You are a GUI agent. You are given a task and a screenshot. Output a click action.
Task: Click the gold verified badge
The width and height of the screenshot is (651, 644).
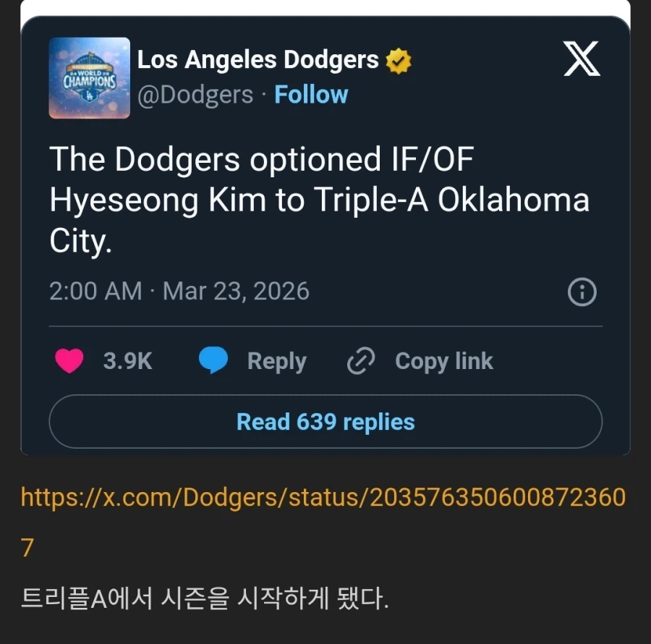click(398, 60)
